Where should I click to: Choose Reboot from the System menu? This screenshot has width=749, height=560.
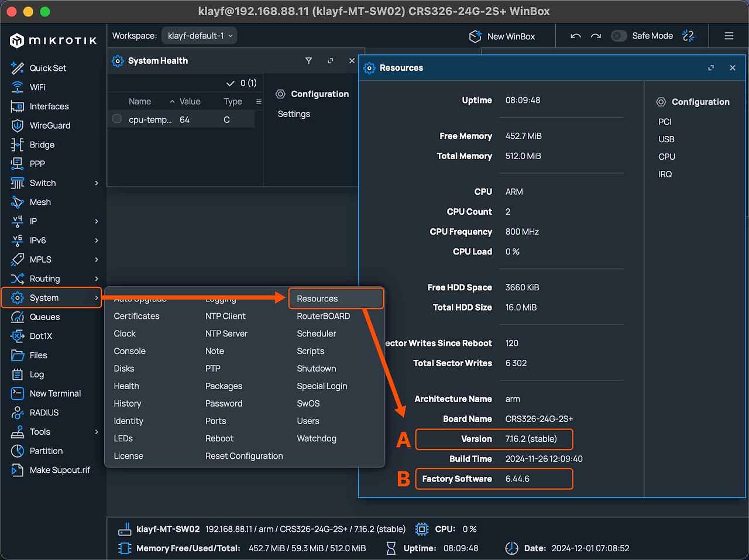pos(219,438)
